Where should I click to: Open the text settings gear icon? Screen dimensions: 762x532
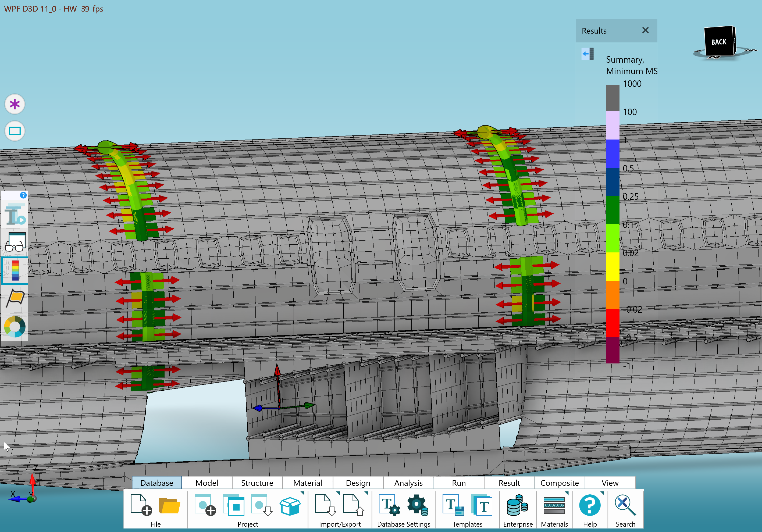point(389,505)
